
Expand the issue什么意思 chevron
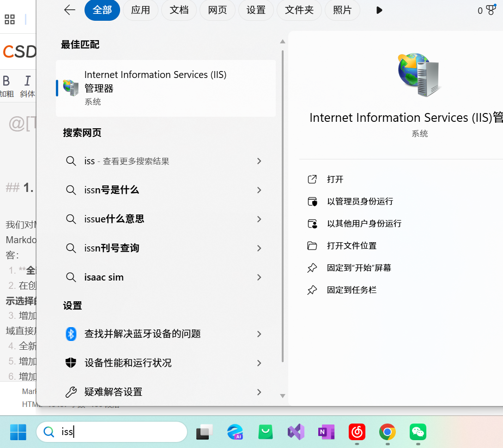259,219
